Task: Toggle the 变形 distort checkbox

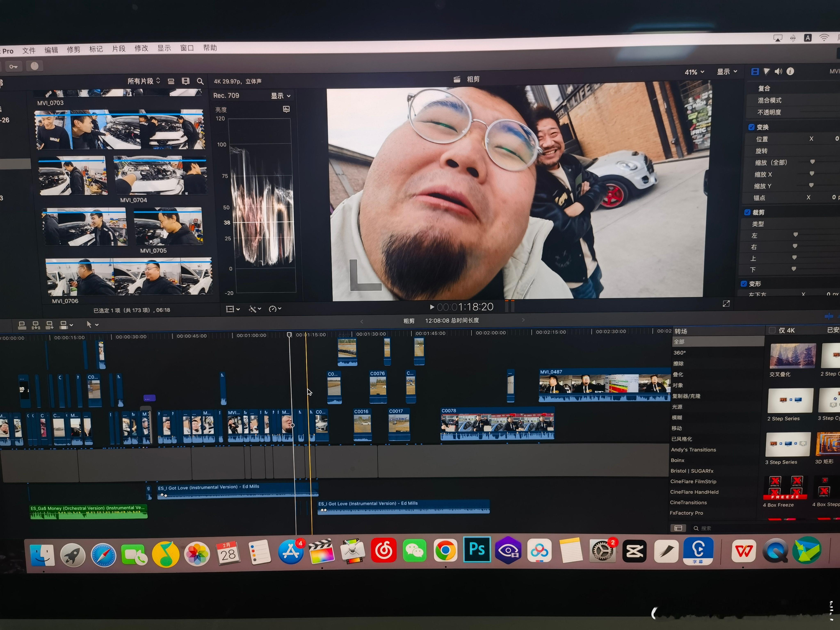Action: (x=744, y=284)
